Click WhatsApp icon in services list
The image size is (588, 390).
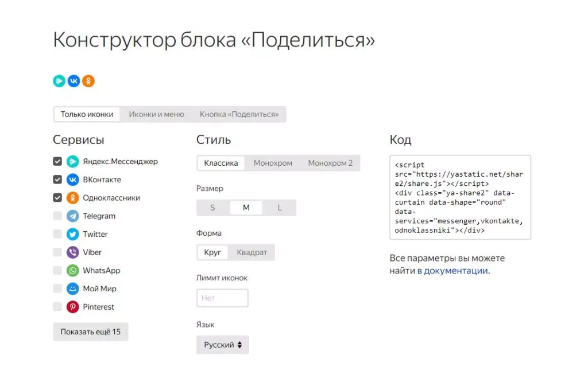[73, 271]
